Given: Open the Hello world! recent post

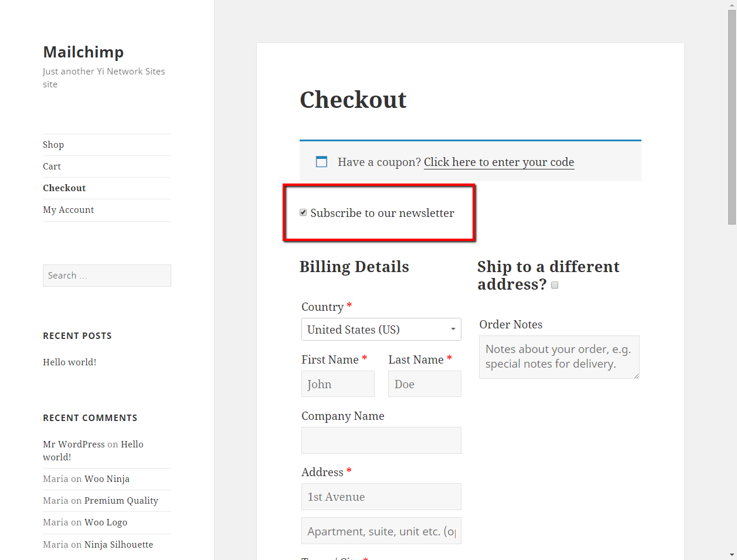Looking at the screenshot, I should [x=70, y=362].
